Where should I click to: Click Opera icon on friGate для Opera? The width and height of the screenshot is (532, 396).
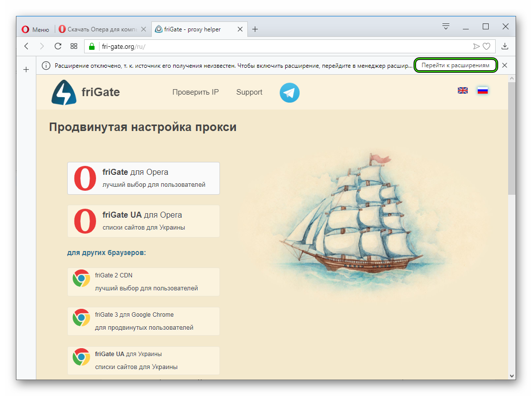coord(85,178)
